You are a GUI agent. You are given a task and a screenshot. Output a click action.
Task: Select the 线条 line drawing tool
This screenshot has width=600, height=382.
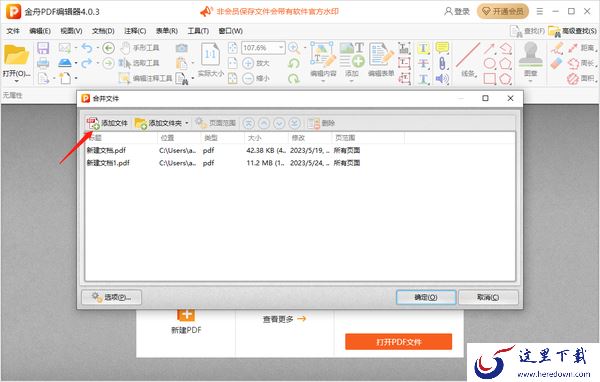(468, 60)
